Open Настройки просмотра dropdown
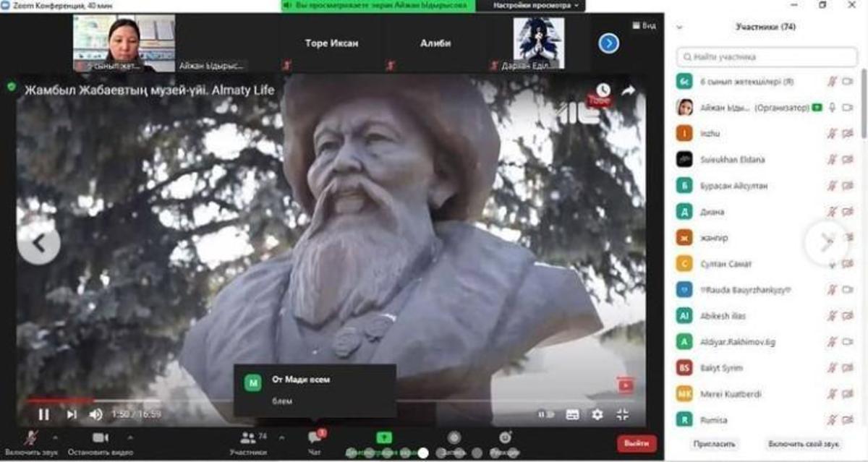The width and height of the screenshot is (868, 462). click(536, 5)
